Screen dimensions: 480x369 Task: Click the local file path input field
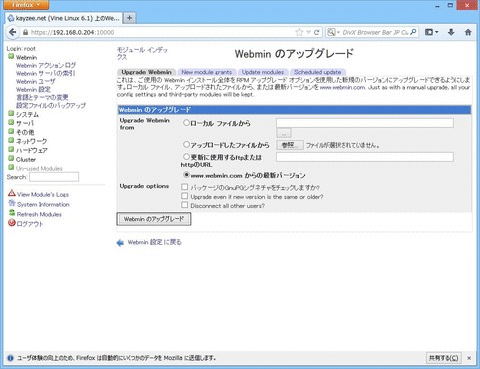point(365,123)
